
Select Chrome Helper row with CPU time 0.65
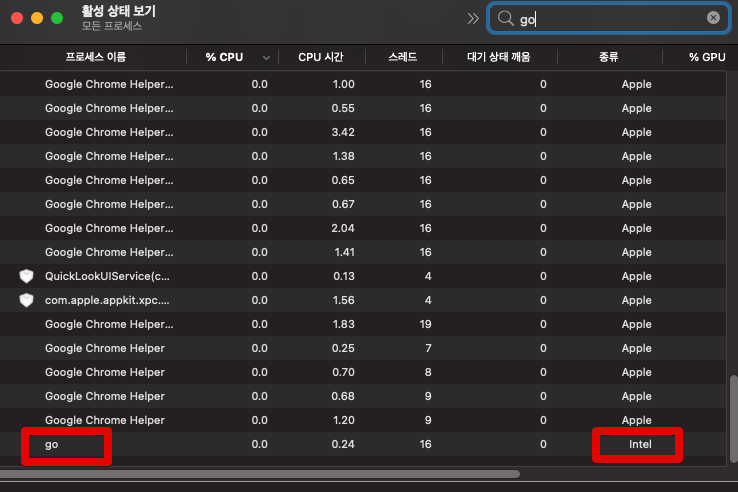coord(362,180)
